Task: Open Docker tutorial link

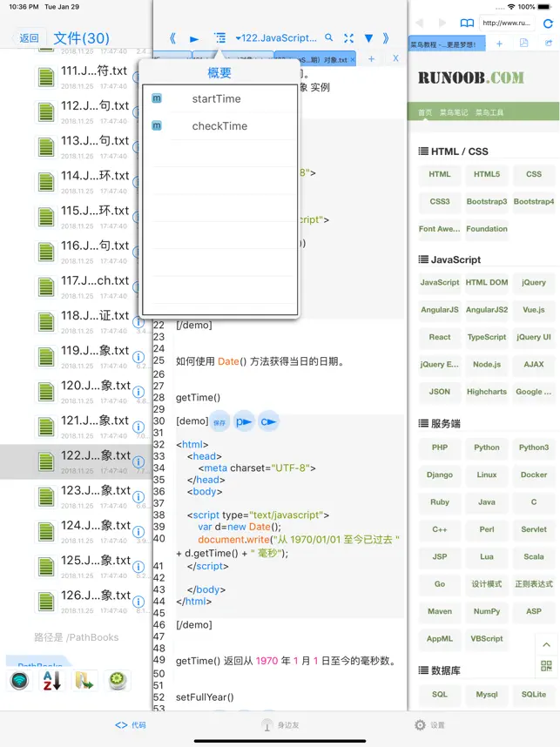Action: [534, 475]
